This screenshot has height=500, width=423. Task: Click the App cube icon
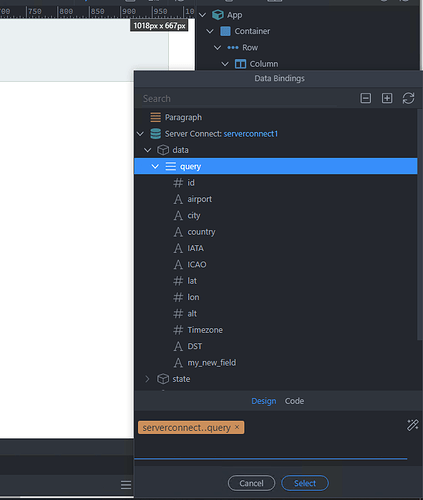[x=218, y=15]
